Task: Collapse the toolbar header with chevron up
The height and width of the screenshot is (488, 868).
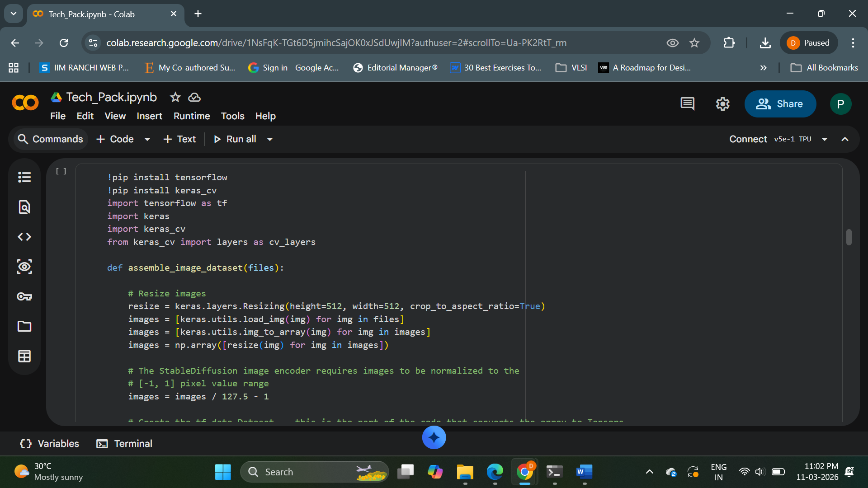Action: 844,139
